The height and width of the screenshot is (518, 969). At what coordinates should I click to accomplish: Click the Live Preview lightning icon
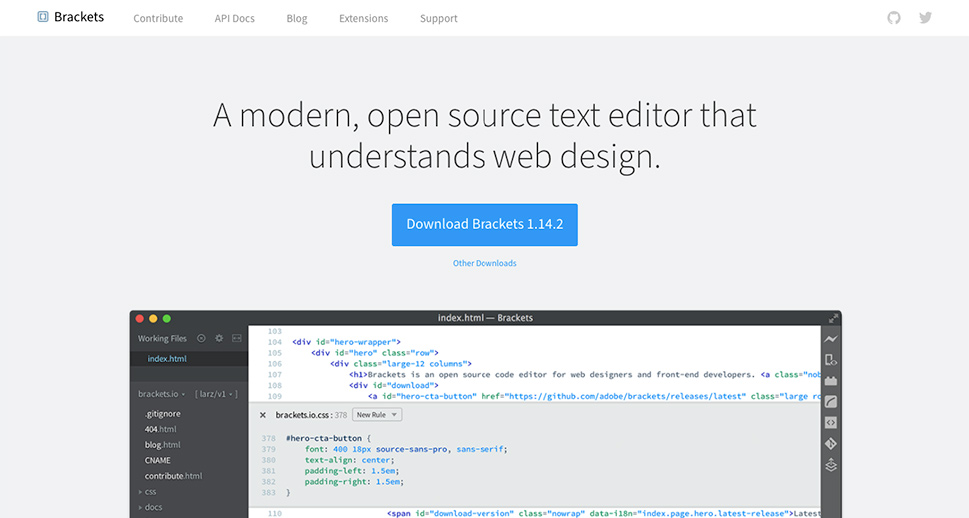coord(831,339)
